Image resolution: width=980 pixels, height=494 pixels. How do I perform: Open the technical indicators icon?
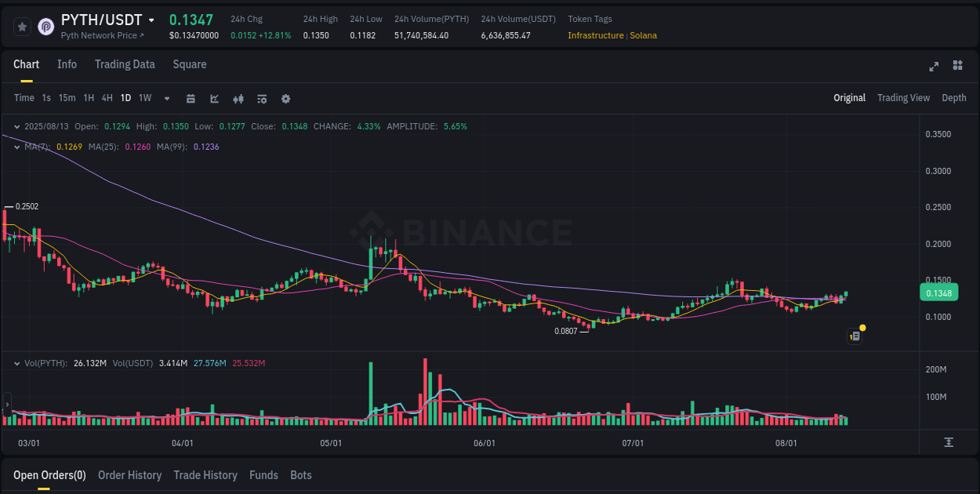click(x=238, y=99)
